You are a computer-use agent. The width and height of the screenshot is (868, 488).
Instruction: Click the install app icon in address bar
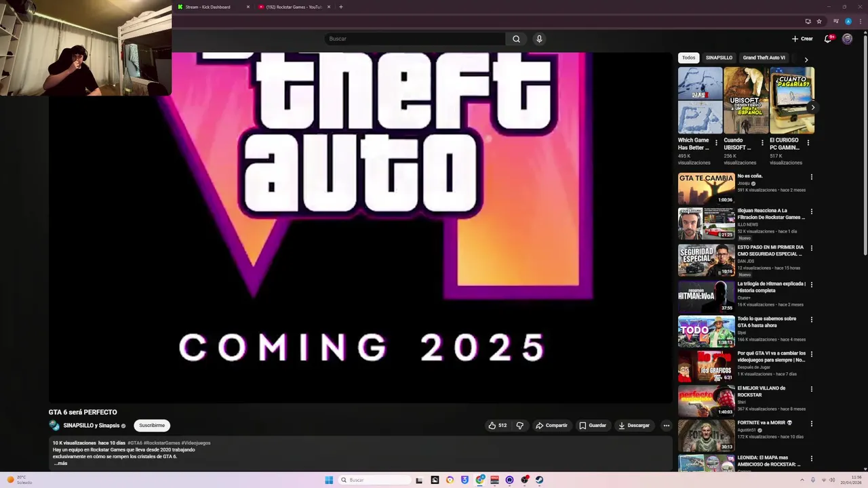(x=808, y=21)
